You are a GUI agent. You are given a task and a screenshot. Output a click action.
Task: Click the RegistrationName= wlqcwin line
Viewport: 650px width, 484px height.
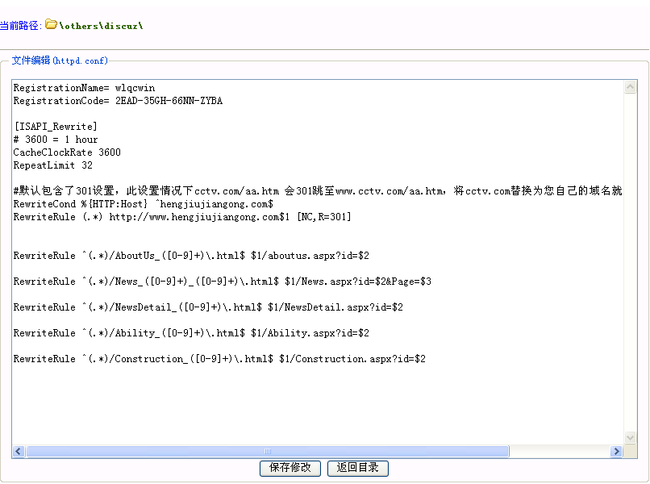point(84,88)
